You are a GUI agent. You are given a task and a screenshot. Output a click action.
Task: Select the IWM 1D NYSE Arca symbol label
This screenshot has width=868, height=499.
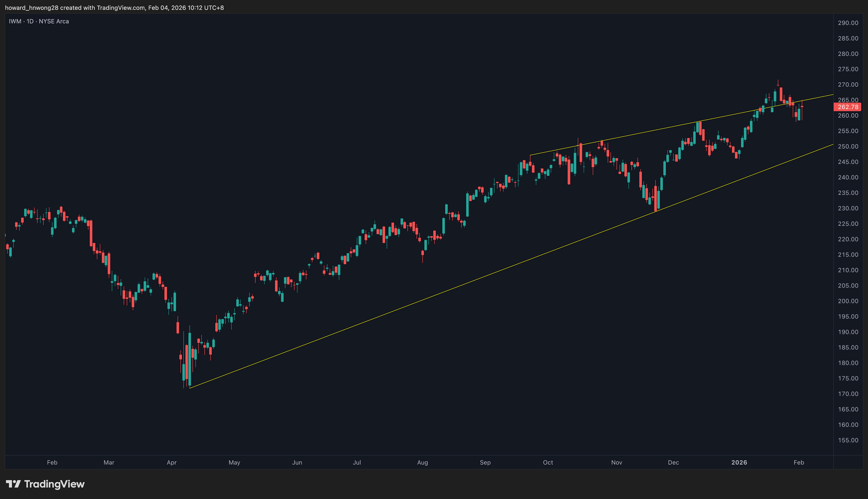[x=39, y=21]
